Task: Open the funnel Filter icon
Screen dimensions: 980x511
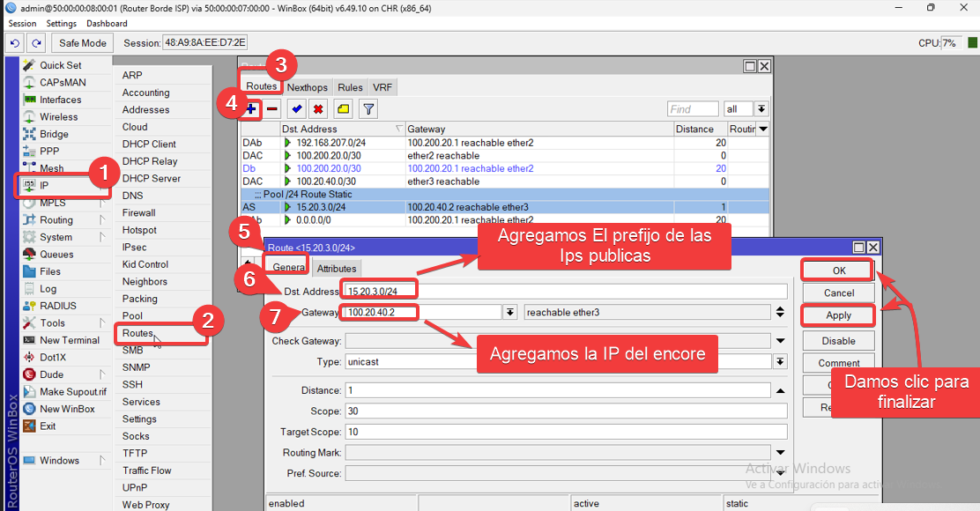Action: 368,109
